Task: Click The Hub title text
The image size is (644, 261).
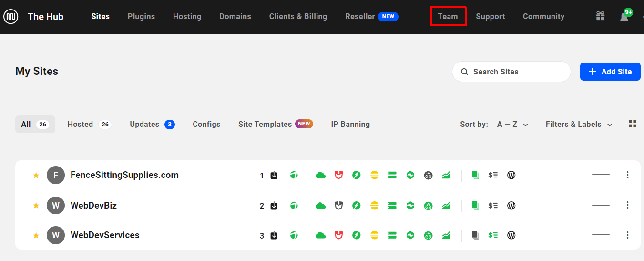Action: click(x=45, y=17)
